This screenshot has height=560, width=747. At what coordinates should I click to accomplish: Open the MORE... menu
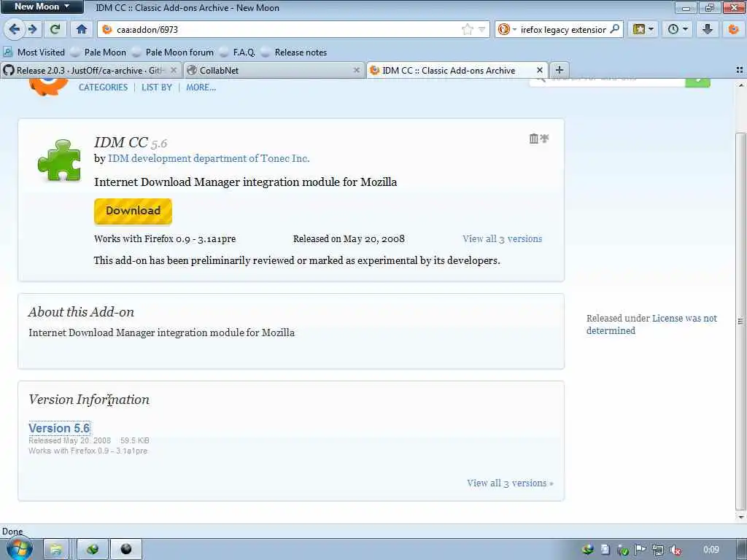(x=201, y=87)
